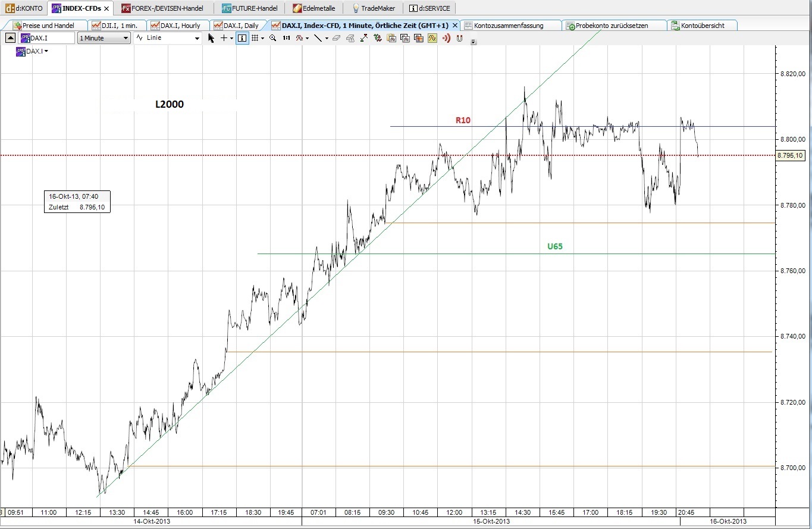Image resolution: width=812 pixels, height=529 pixels.
Task: Toggle the chart grid display
Action: coord(255,37)
